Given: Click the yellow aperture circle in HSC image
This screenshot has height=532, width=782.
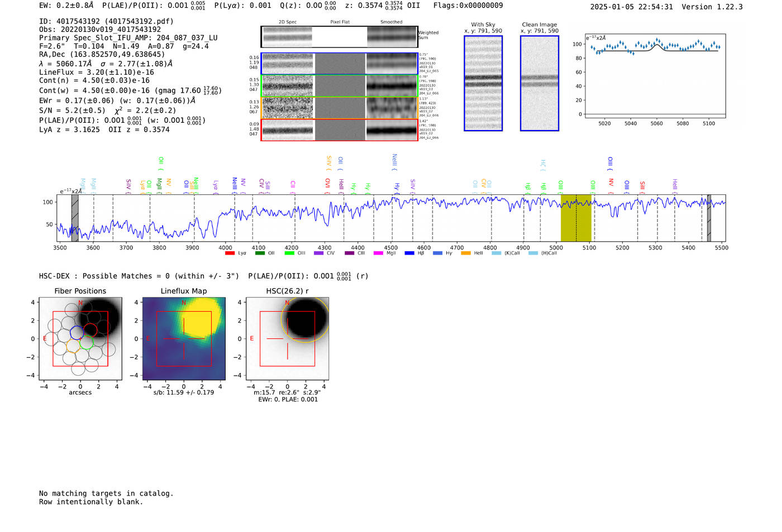Looking at the screenshot, I should tap(305, 319).
